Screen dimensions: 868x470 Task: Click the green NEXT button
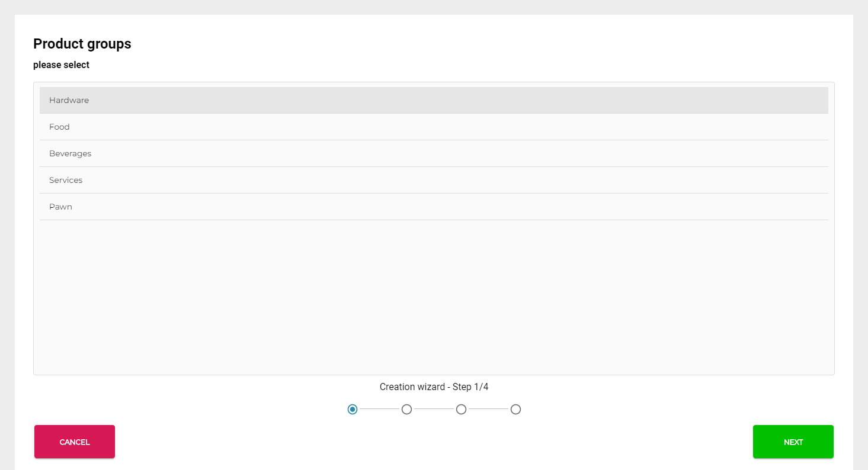click(x=793, y=442)
